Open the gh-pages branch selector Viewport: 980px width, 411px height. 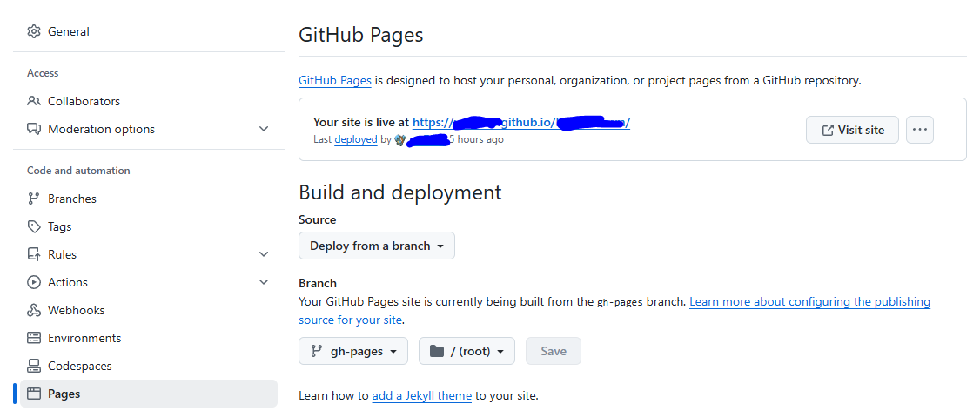(x=353, y=351)
